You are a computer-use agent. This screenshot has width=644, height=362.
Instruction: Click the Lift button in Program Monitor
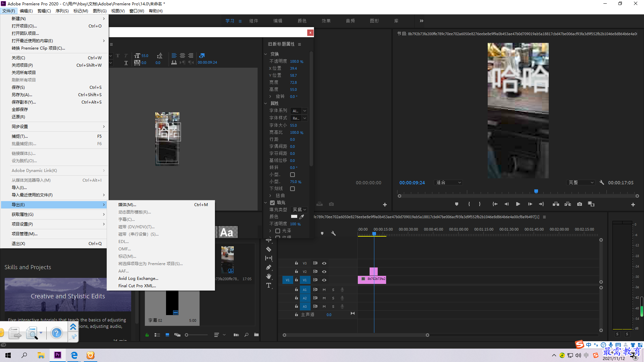coord(556,204)
